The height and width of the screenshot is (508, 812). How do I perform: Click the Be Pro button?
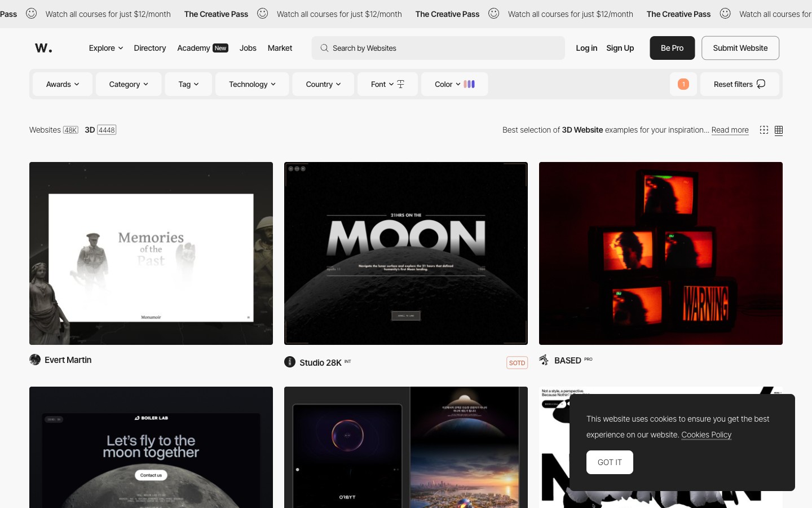tap(672, 48)
